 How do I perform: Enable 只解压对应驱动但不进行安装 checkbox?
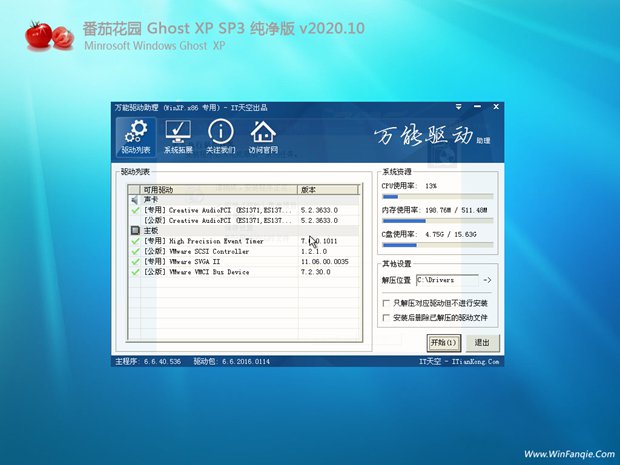point(387,303)
